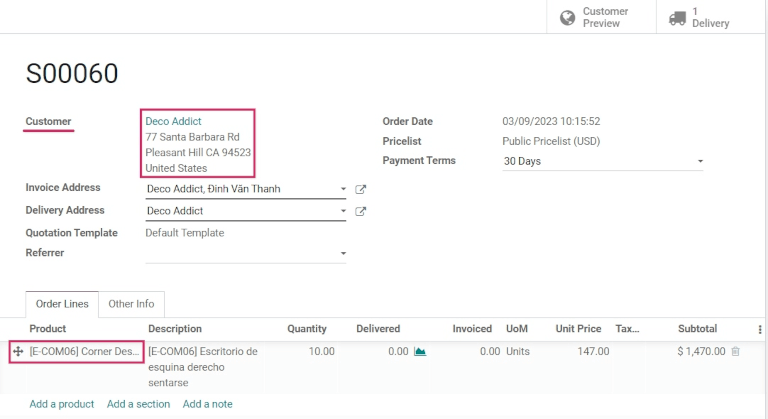Select the Quantity 10.00 field

pos(308,352)
